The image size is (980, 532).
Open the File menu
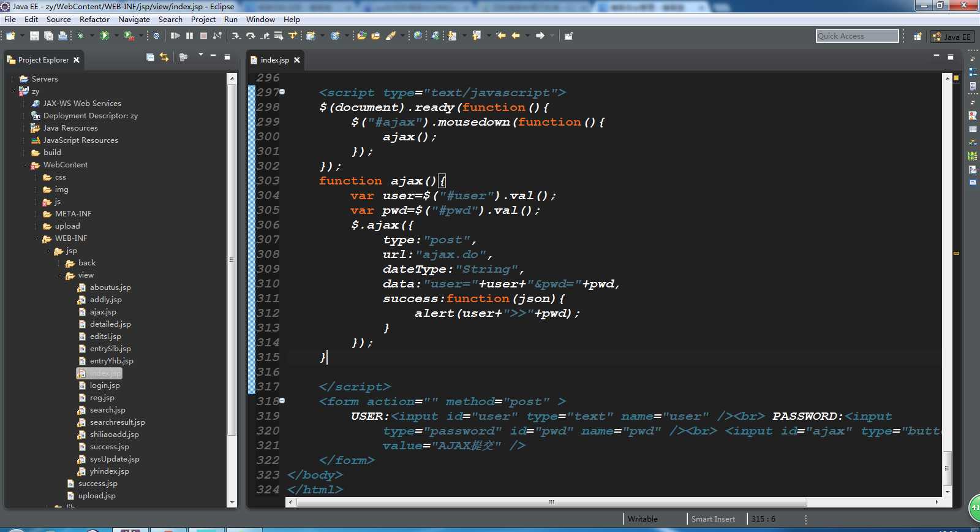coord(10,20)
